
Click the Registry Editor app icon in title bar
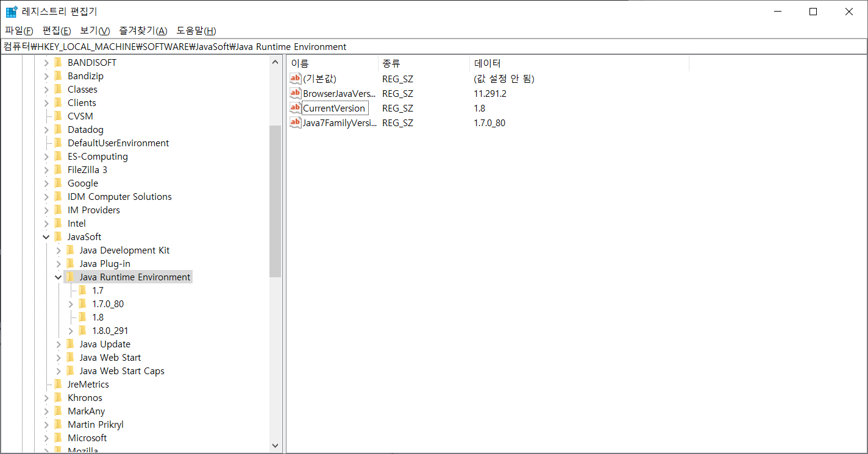coord(12,12)
